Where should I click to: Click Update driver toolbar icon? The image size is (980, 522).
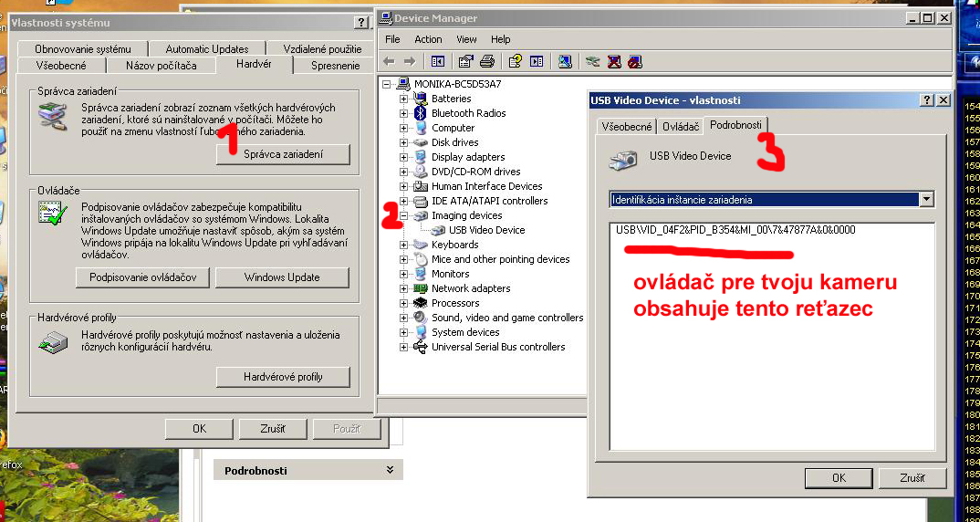[593, 61]
